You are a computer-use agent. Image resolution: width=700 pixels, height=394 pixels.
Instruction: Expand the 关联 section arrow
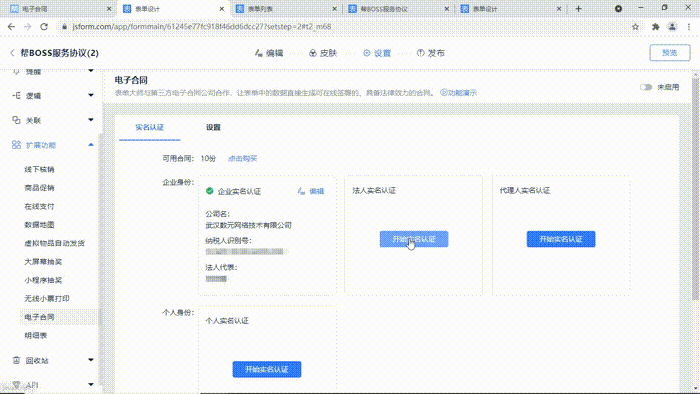(x=91, y=120)
